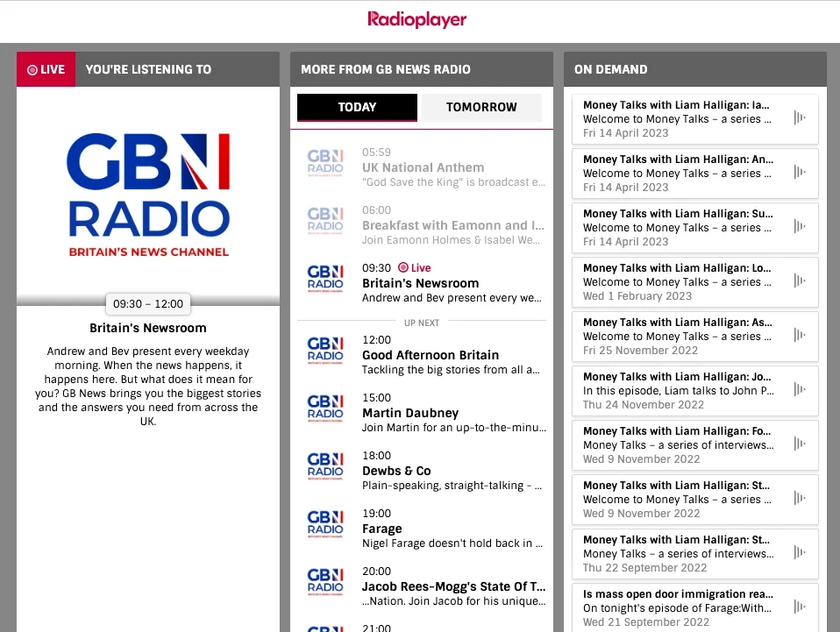
Task: Click GB Radio logo beside Good Afternoon Britain
Action: [x=325, y=351]
